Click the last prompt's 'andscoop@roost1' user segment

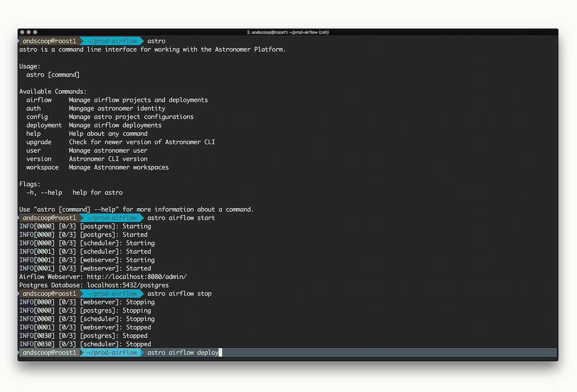49,353
